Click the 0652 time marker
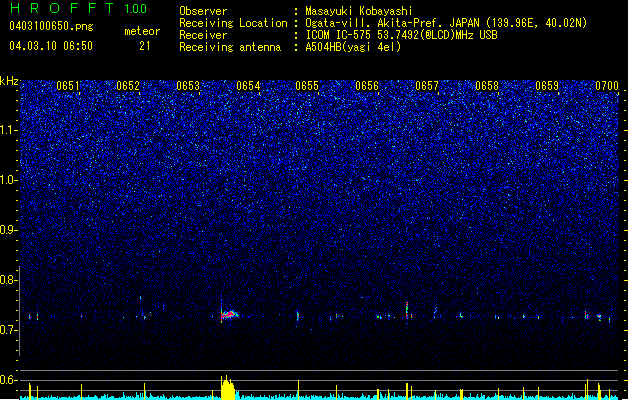The image size is (629, 400). pyautogui.click(x=128, y=86)
